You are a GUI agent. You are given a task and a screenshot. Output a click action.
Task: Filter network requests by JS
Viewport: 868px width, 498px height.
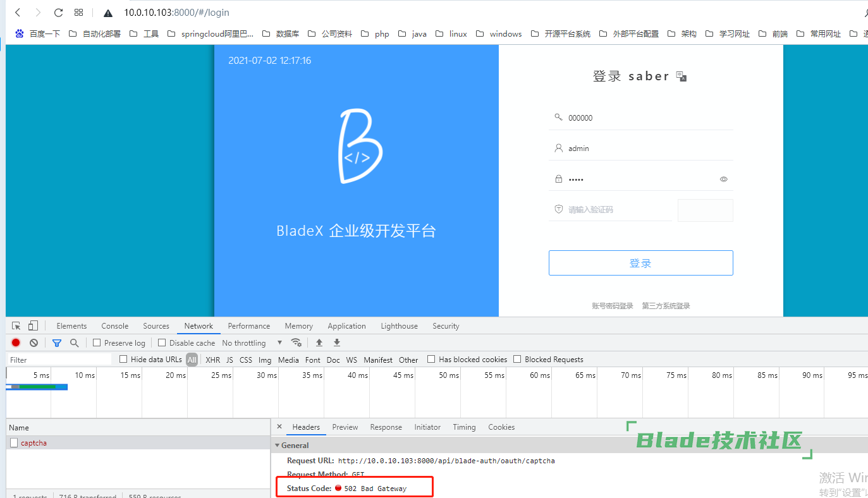pyautogui.click(x=229, y=360)
